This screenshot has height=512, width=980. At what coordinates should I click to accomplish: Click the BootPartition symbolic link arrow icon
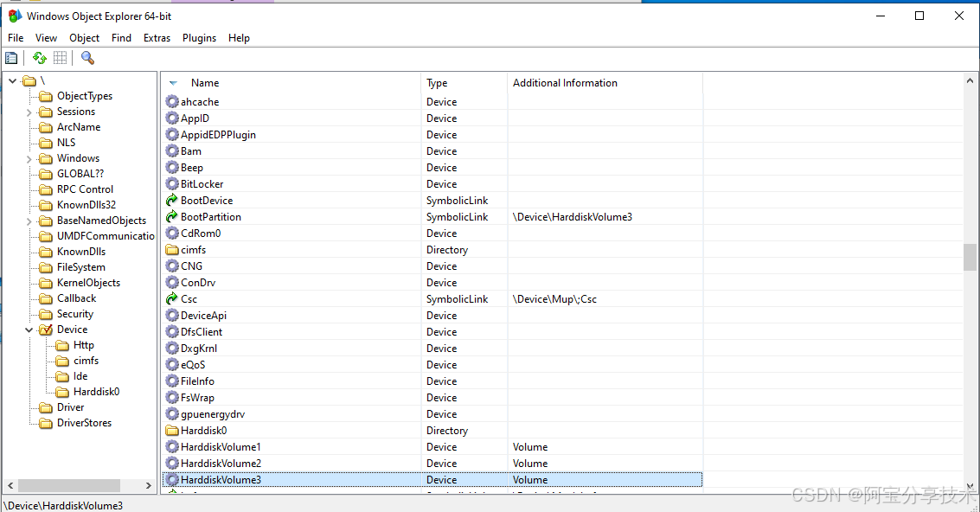[172, 216]
